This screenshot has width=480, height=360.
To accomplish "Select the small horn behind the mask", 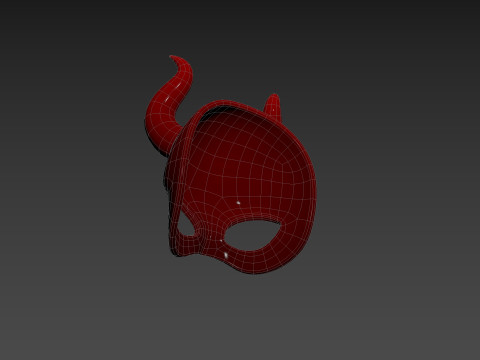I will [274, 107].
